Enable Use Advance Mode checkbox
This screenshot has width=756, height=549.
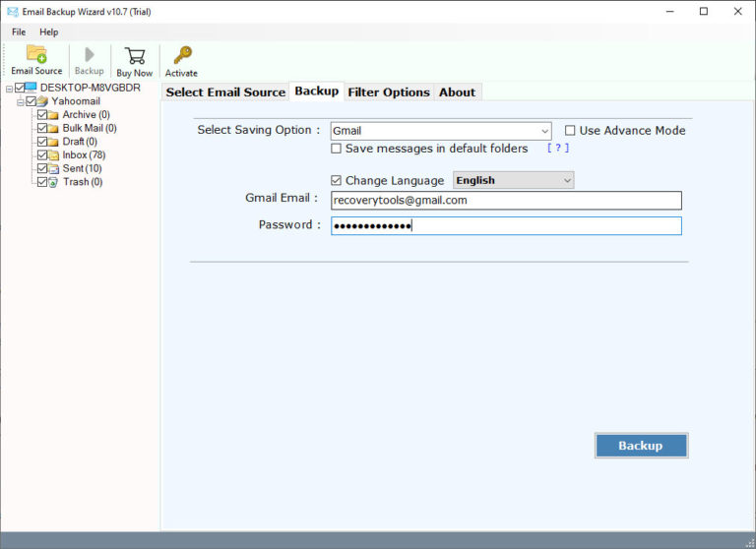coord(570,131)
